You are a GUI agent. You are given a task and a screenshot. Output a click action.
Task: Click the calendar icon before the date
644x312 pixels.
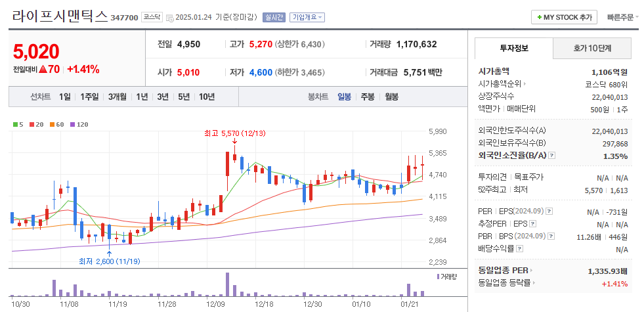169,18
